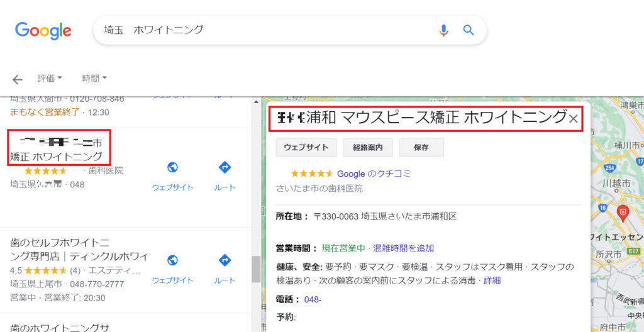Click the ウェブサイト button in detail panel
Screen dimensions: 644x332
[x=306, y=148]
